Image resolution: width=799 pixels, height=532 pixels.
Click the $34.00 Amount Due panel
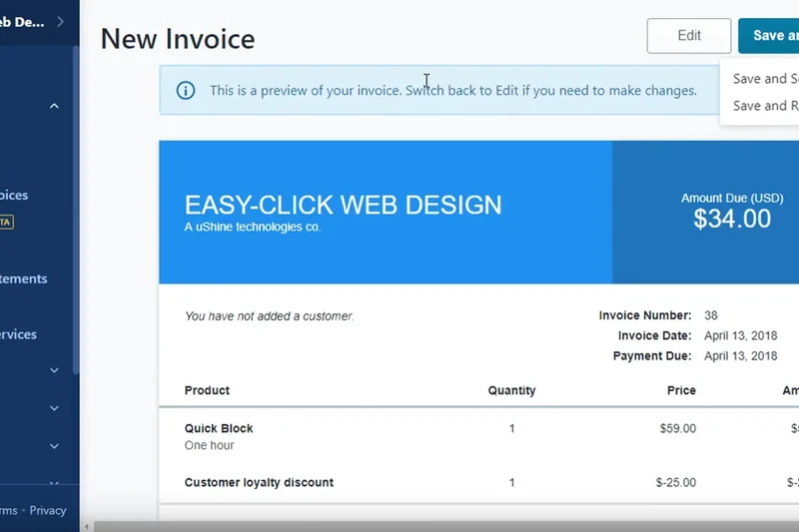(731, 212)
